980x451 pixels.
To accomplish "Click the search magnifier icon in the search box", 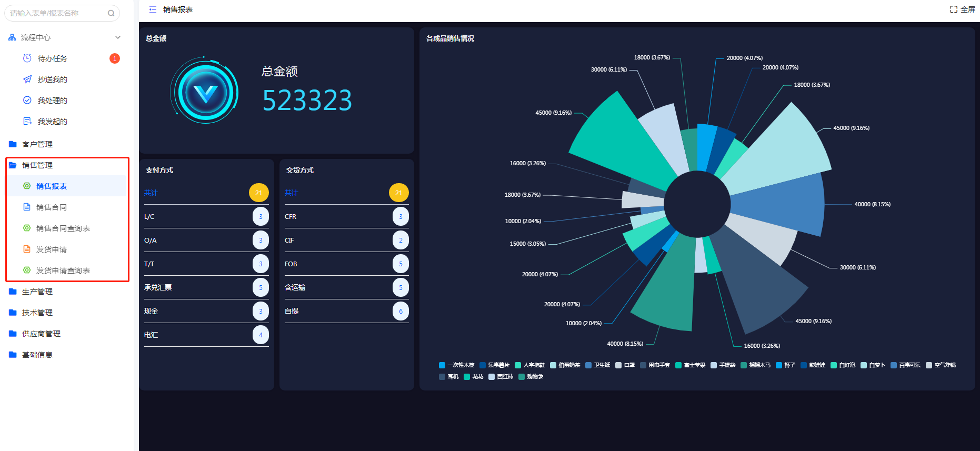I will pos(111,13).
